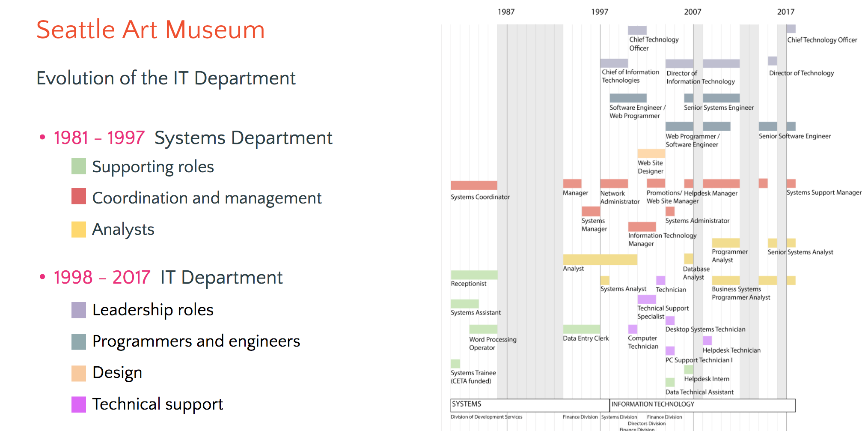Click the 'Chief of Information Technologies' label
Viewport: 868px width, 431px height.
coord(630,76)
